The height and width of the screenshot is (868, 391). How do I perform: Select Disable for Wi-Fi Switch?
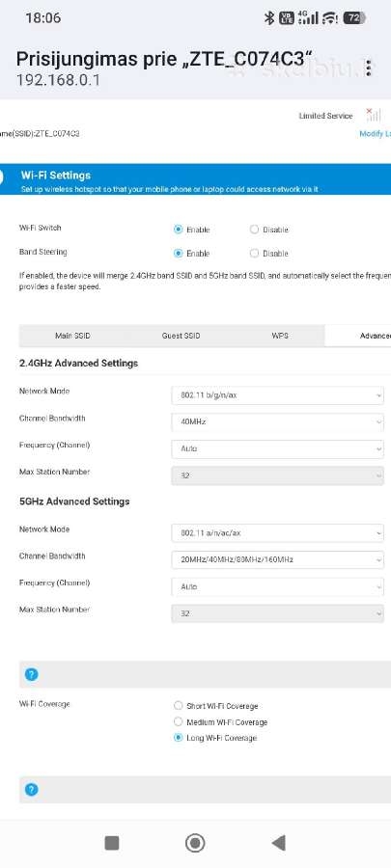click(254, 230)
